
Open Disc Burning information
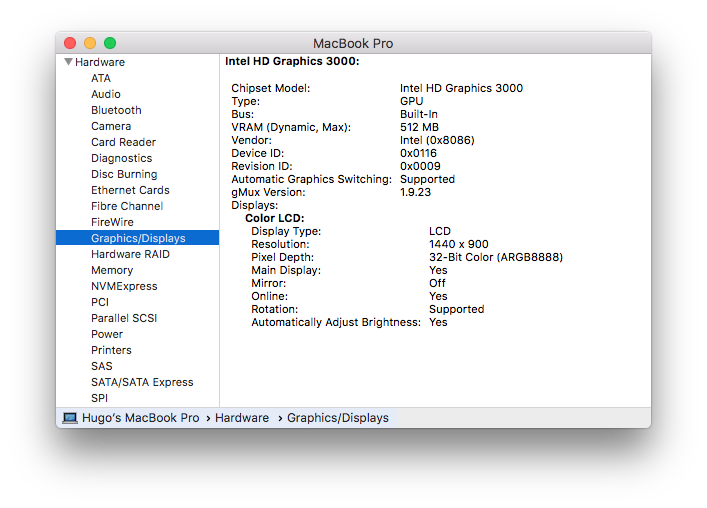pyautogui.click(x=124, y=174)
